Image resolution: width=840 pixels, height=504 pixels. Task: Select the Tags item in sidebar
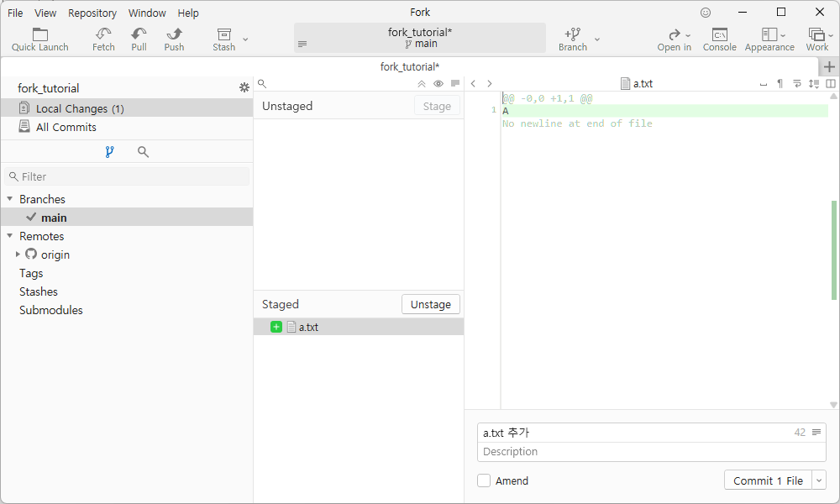pos(31,273)
